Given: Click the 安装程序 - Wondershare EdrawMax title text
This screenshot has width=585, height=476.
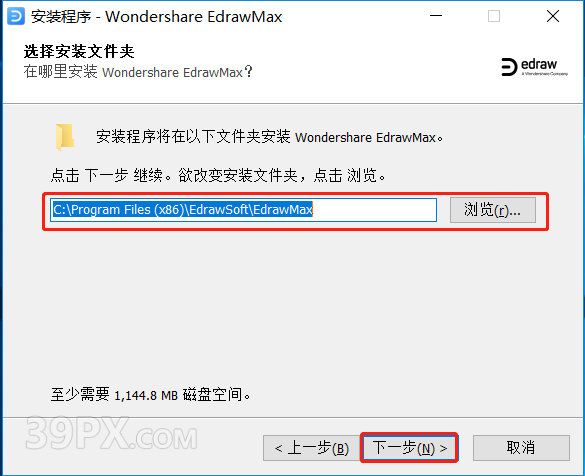Looking at the screenshot, I should (156, 17).
